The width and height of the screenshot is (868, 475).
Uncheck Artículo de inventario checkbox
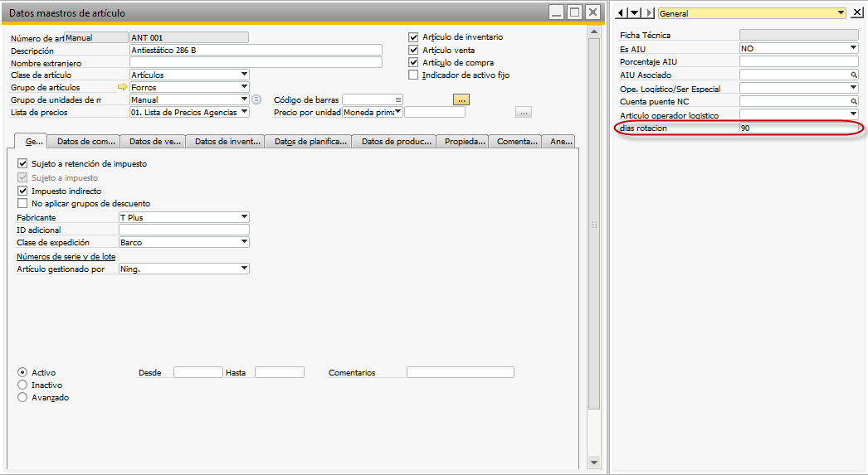(414, 37)
